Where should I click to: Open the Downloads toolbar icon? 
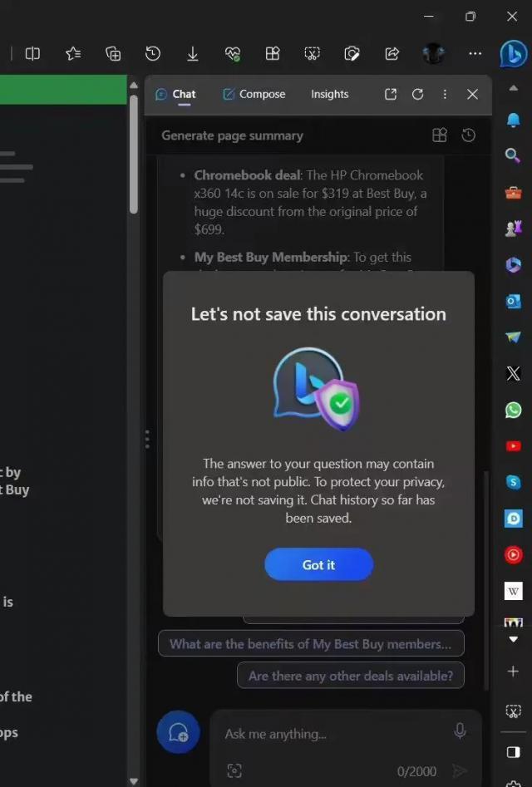pos(192,53)
